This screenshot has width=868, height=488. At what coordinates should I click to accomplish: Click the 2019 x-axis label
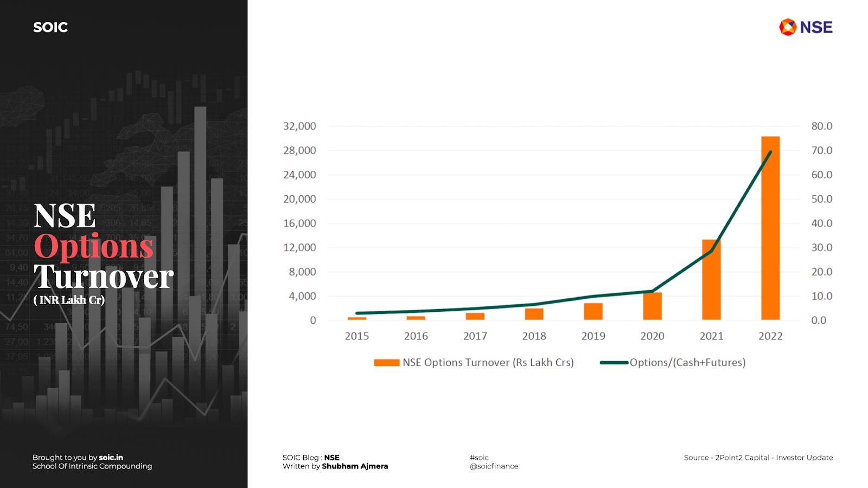593,336
